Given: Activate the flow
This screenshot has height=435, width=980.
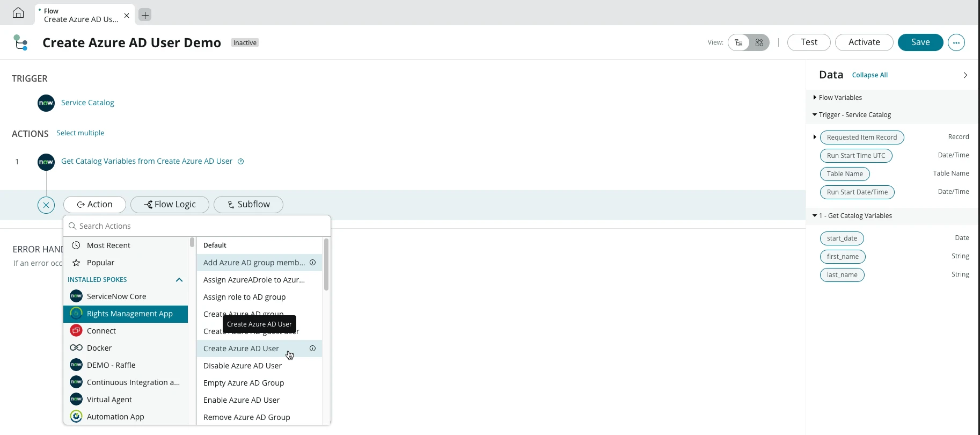Looking at the screenshot, I should pos(864,42).
